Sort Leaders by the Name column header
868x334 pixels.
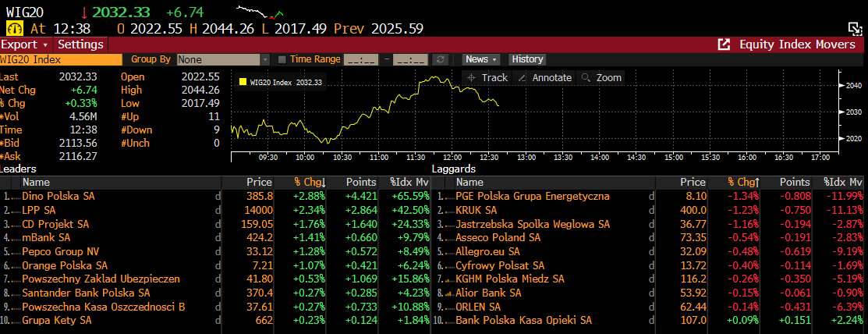121,183
